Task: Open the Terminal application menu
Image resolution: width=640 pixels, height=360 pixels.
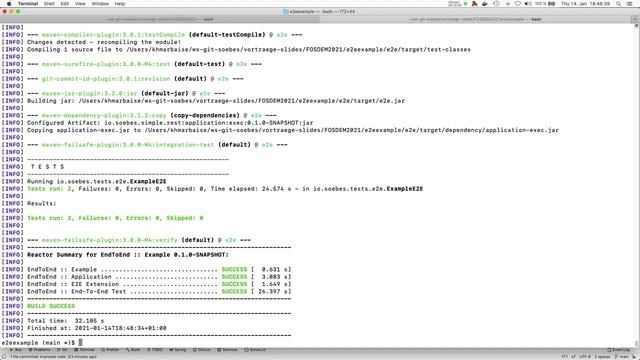Action: pyautogui.click(x=28, y=4)
